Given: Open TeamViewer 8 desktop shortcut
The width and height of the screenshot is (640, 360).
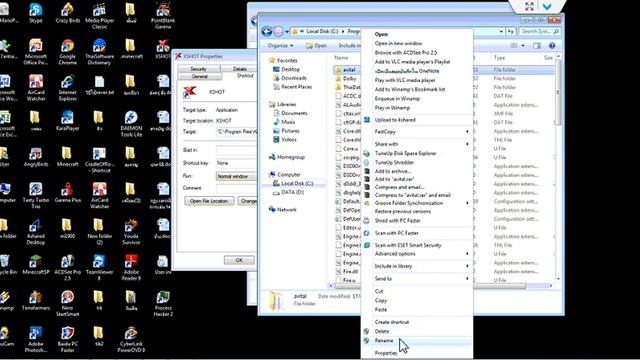Looking at the screenshot, I should (99, 267).
